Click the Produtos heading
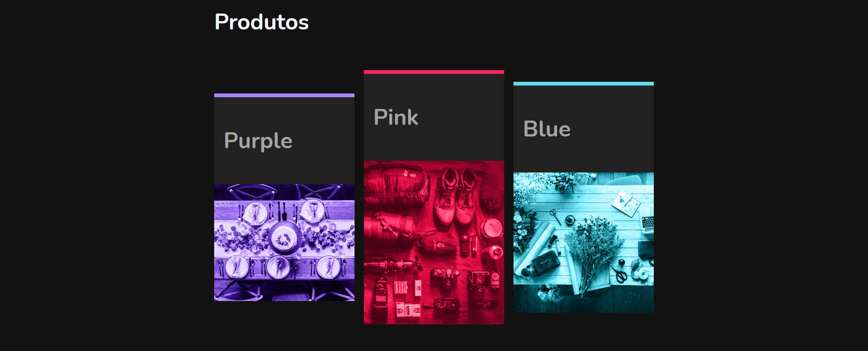868x351 pixels. coord(261,21)
